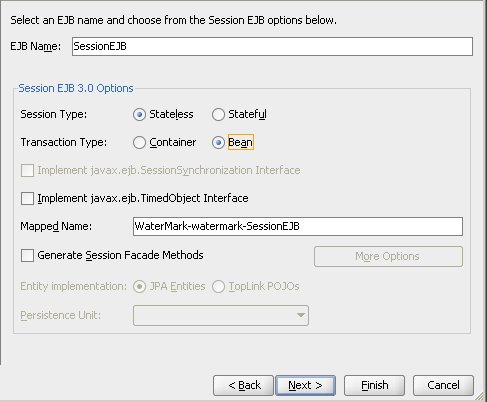Select the JPA Entities radio option

[139, 286]
